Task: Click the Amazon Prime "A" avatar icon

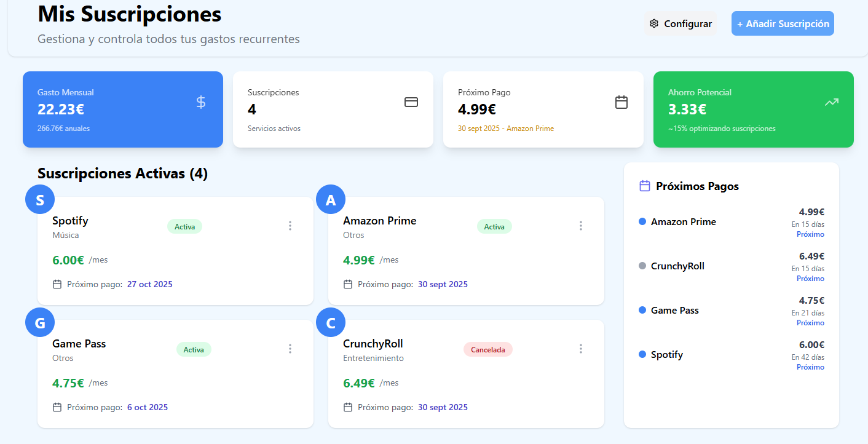Action: pyautogui.click(x=331, y=200)
